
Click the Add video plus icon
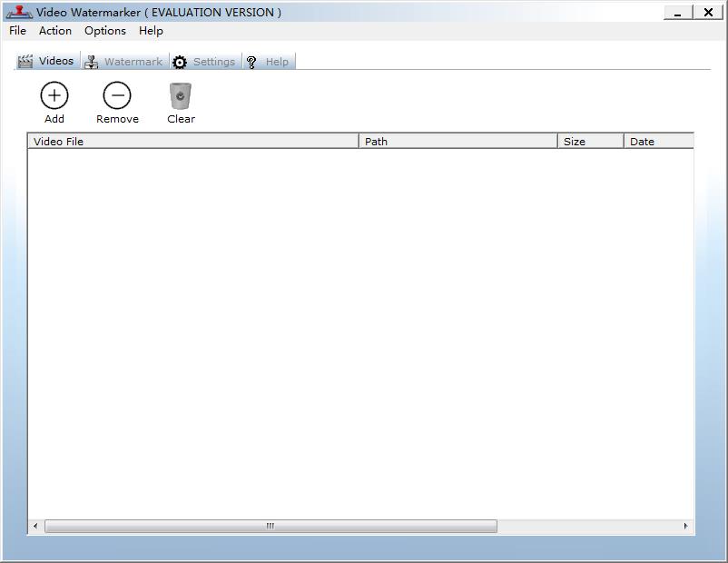click(54, 95)
